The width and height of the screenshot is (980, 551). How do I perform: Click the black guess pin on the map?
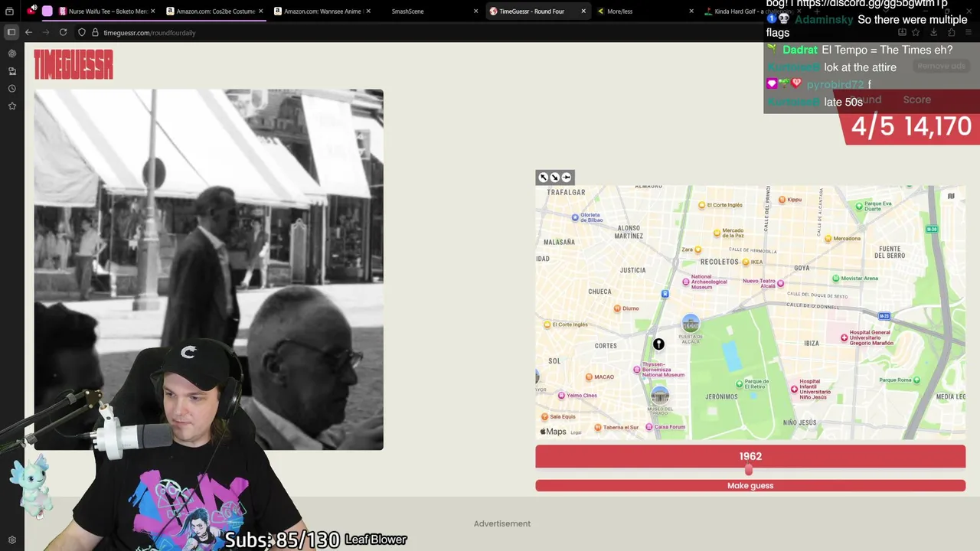[x=658, y=344]
